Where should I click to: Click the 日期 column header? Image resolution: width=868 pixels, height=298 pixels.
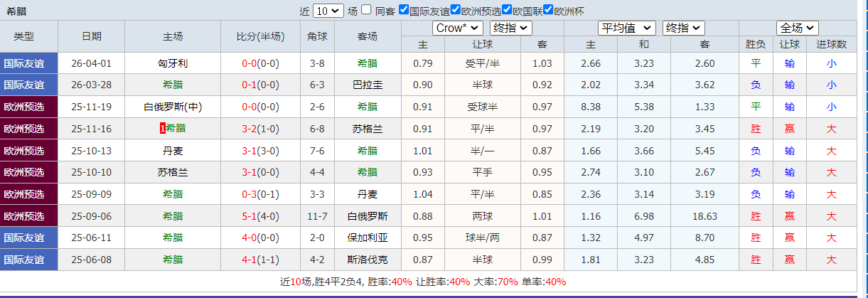91,36
